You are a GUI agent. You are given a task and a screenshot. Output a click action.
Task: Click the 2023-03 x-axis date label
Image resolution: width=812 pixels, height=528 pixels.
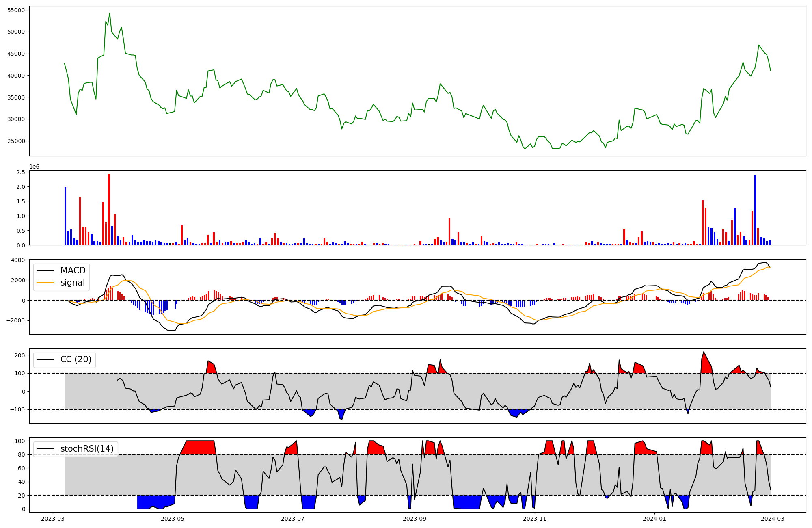(x=53, y=519)
